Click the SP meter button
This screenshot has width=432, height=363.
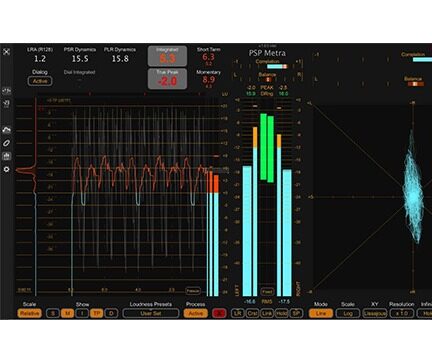point(296,313)
